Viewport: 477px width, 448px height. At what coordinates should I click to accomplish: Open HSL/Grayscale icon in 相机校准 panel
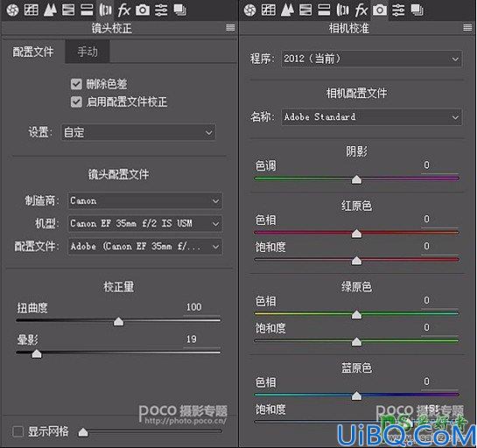[305, 10]
